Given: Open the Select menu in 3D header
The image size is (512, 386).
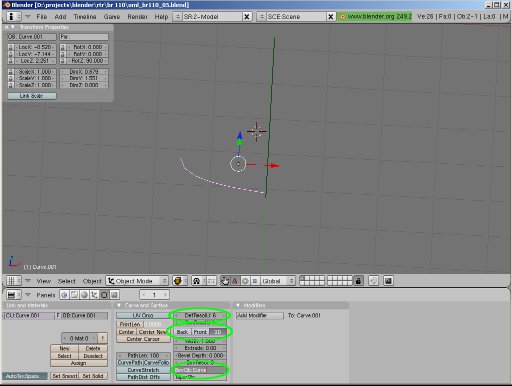Looking at the screenshot, I should coord(66,281).
